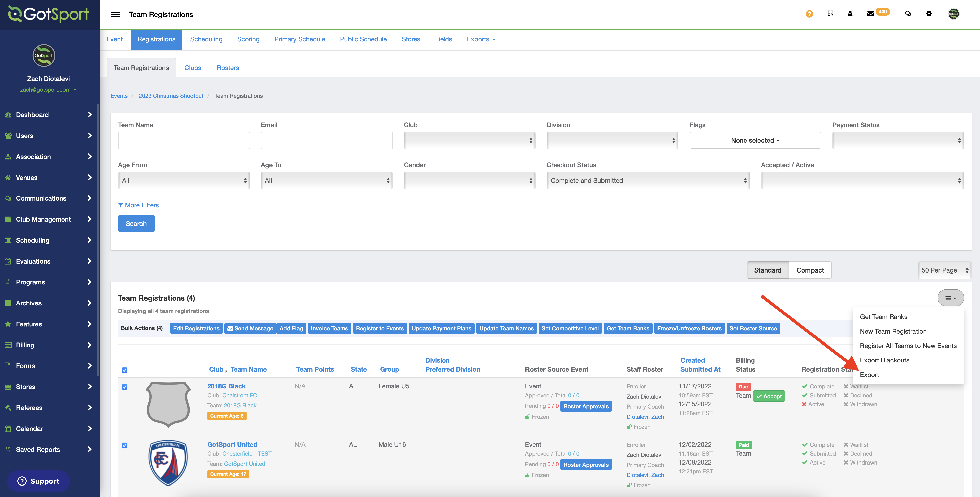
Task: Open the Evaluations sidebar section
Action: click(x=49, y=261)
